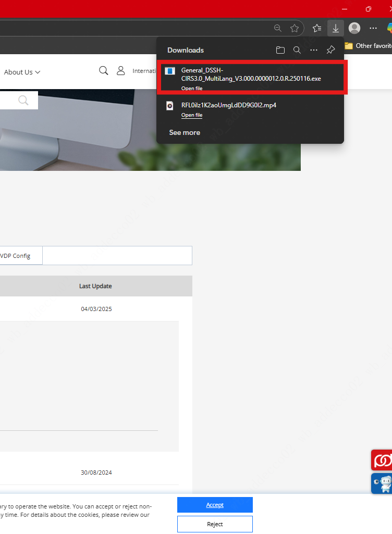Open browser settings and more menu
Screen dimensions: 392x534
click(x=373, y=28)
